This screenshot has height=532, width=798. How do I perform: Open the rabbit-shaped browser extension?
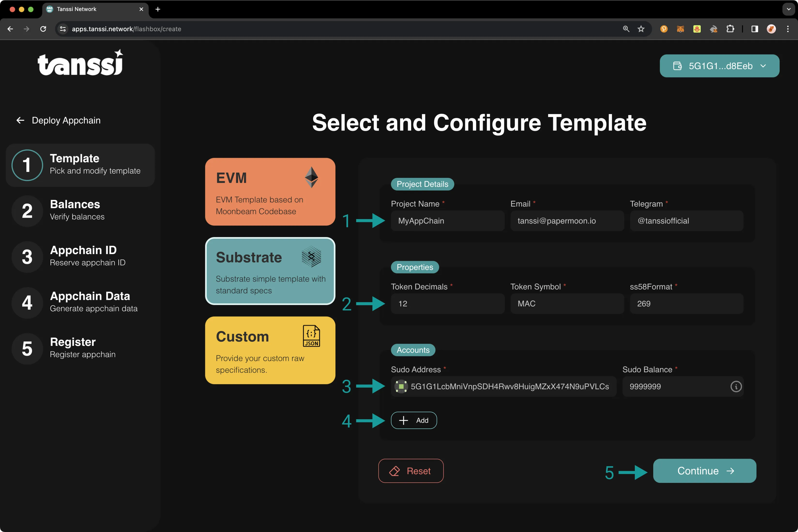tap(714, 29)
